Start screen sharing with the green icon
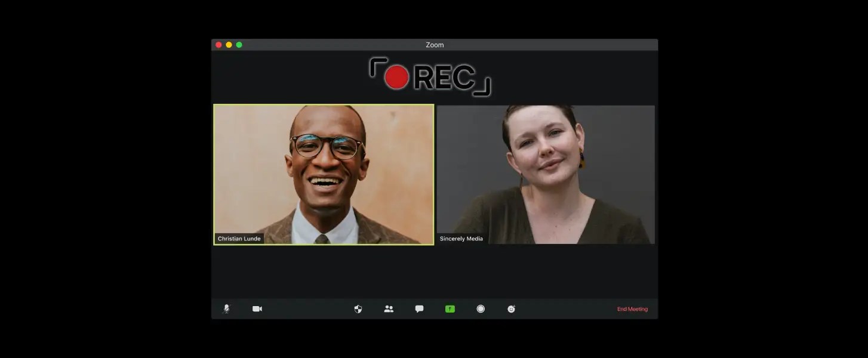 point(450,308)
